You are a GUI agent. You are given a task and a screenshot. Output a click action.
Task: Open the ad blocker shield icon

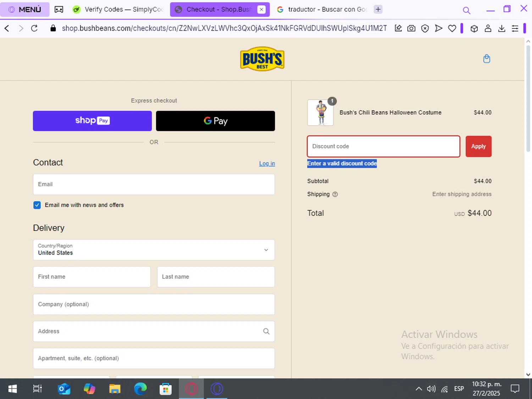pyautogui.click(x=425, y=28)
